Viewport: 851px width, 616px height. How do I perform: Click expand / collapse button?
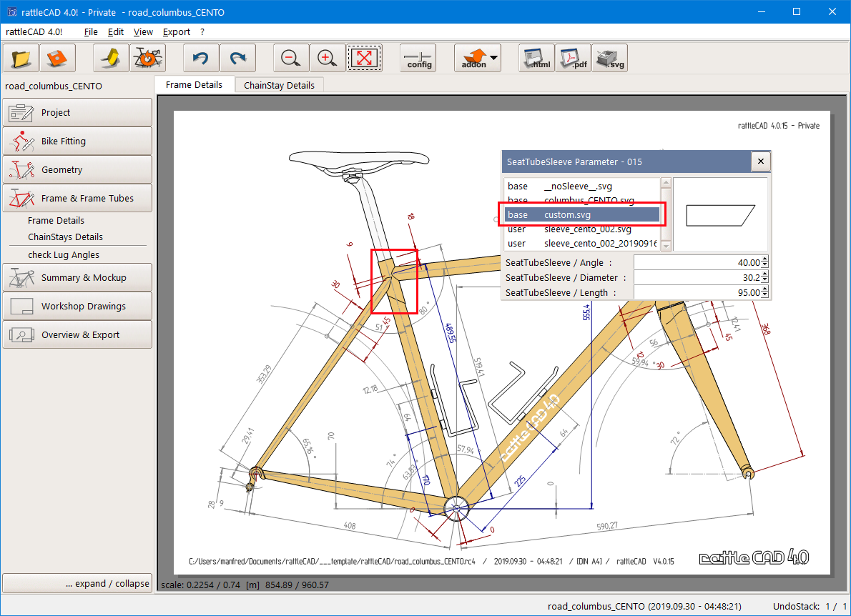click(78, 583)
